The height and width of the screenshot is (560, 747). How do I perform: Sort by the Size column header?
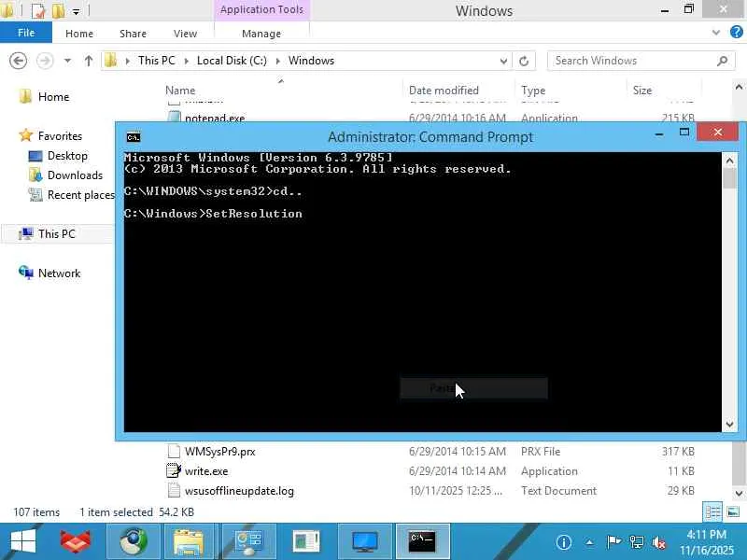641,90
